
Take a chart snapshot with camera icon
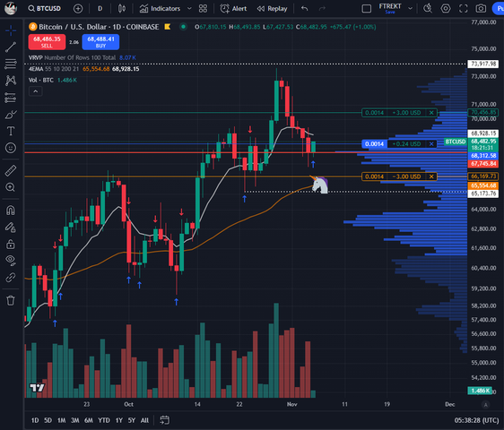point(481,8)
